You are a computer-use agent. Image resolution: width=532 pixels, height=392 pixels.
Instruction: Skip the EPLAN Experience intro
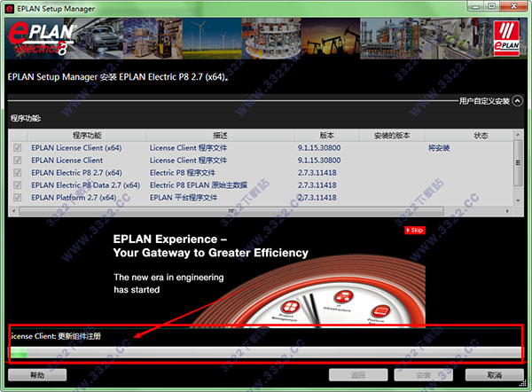[x=414, y=231]
